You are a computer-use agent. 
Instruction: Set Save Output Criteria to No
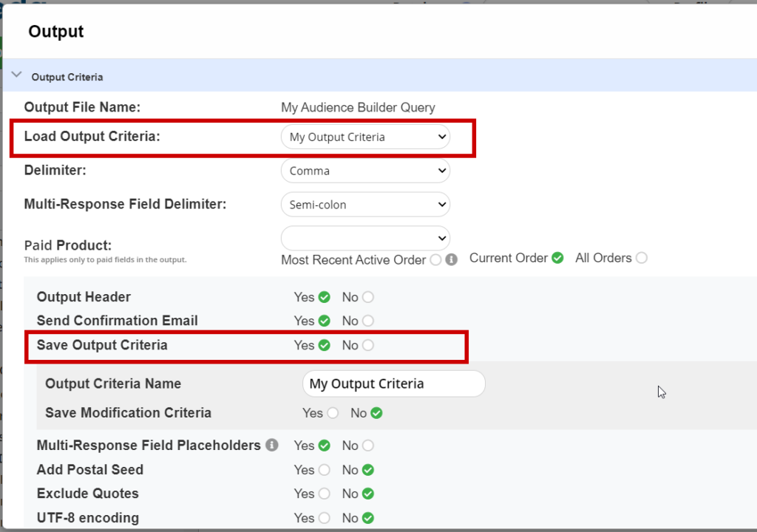[368, 345]
